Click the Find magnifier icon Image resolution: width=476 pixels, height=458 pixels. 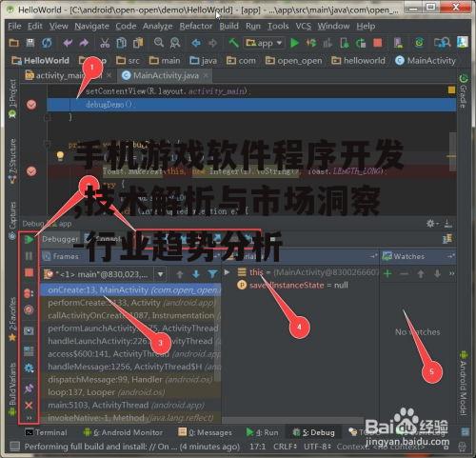pyautogui.click(x=159, y=42)
